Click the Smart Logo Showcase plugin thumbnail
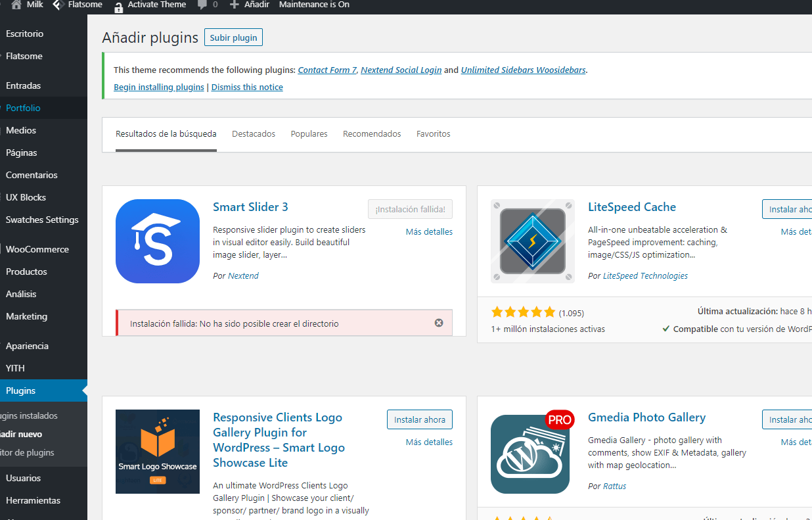The width and height of the screenshot is (812, 520). (158, 452)
